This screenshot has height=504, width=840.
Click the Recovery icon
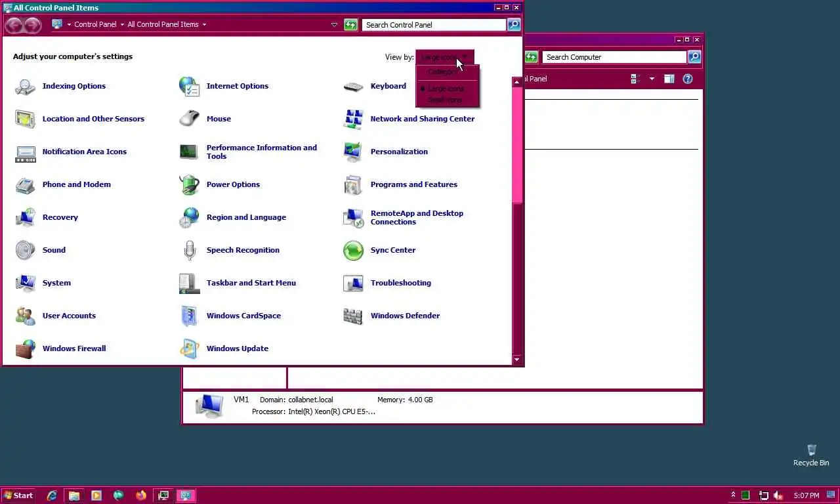click(x=26, y=217)
